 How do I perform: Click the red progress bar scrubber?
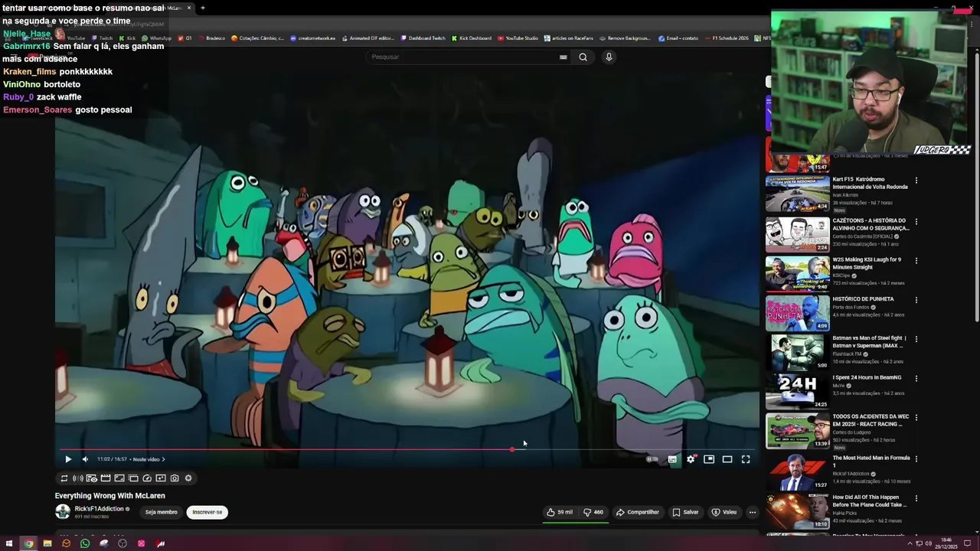pyautogui.click(x=512, y=449)
